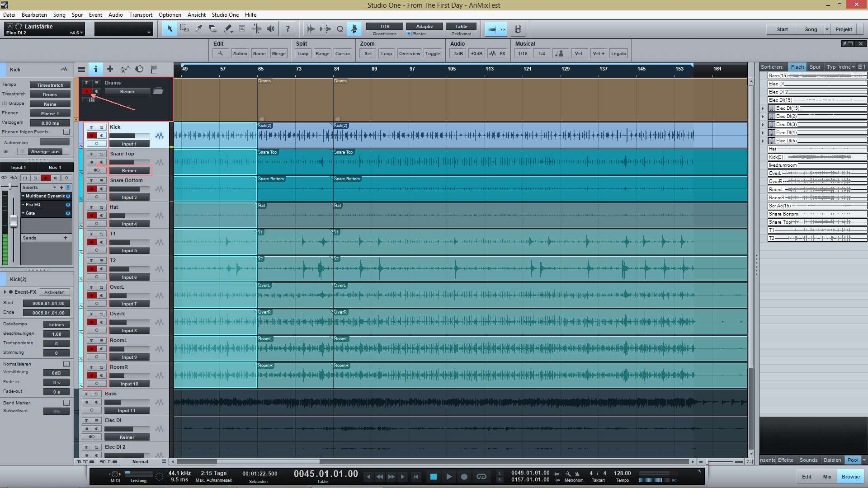This screenshot has width=868, height=488.
Task: Select the Bend marker tool
Action: pos(256,29)
